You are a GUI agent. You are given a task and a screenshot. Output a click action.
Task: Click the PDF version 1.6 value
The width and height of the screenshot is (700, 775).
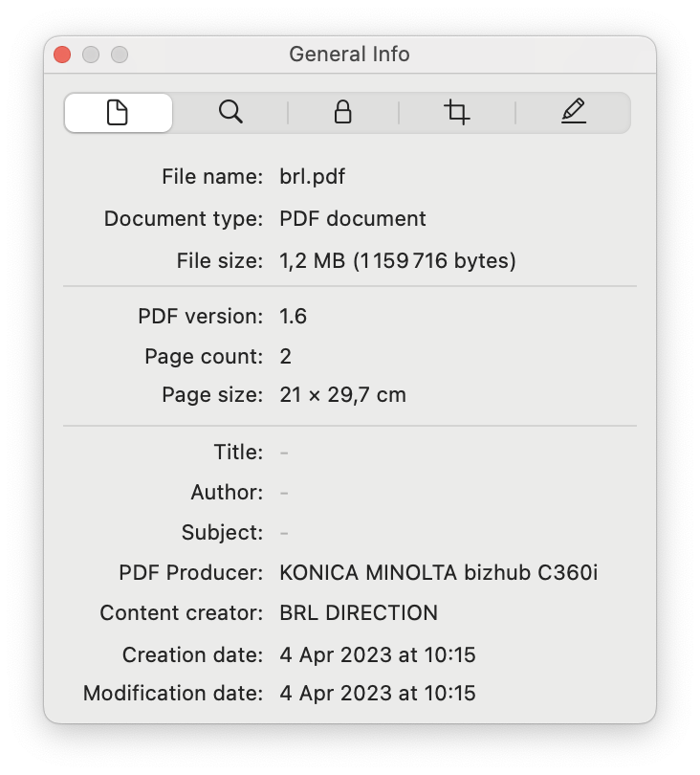(x=293, y=317)
